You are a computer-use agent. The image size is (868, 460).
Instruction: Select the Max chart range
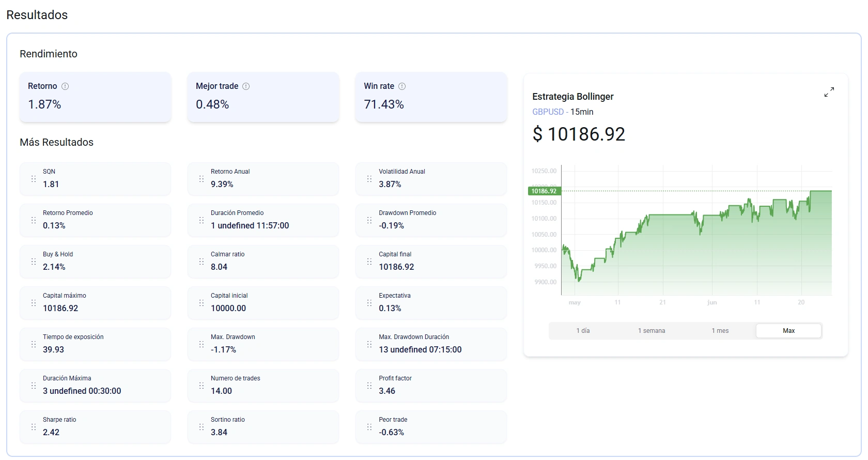(x=788, y=331)
